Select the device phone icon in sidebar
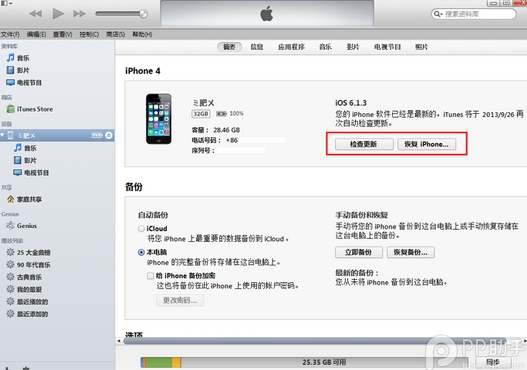The width and height of the screenshot is (527, 370). point(10,135)
